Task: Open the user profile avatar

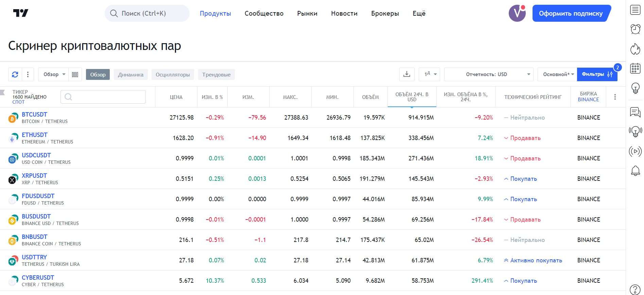Action: 517,13
